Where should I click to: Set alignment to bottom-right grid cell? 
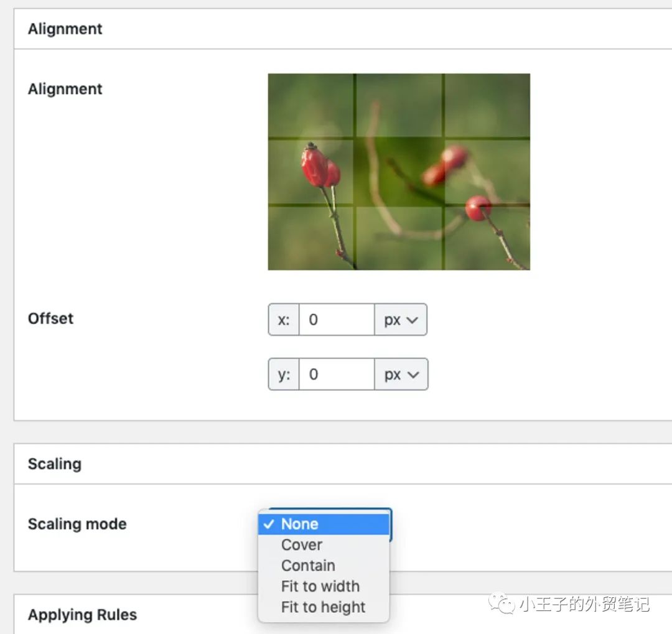tap(487, 238)
